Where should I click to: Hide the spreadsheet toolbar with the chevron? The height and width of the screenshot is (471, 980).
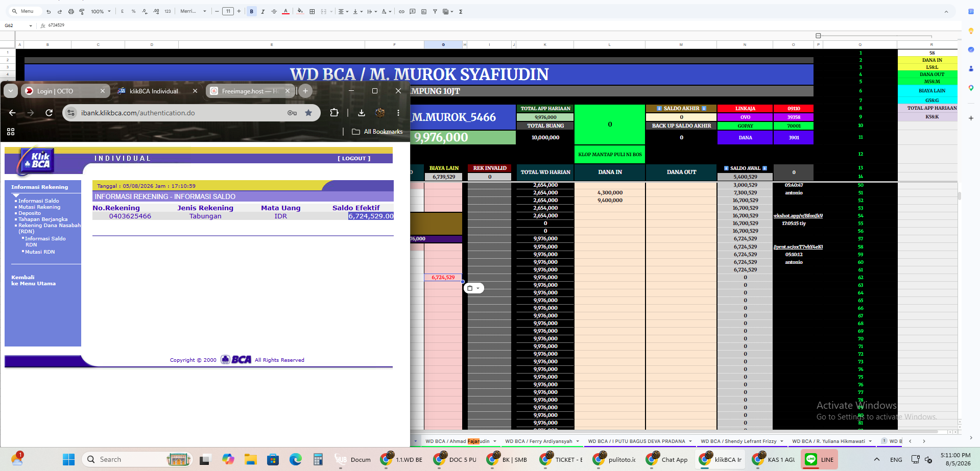(x=946, y=11)
